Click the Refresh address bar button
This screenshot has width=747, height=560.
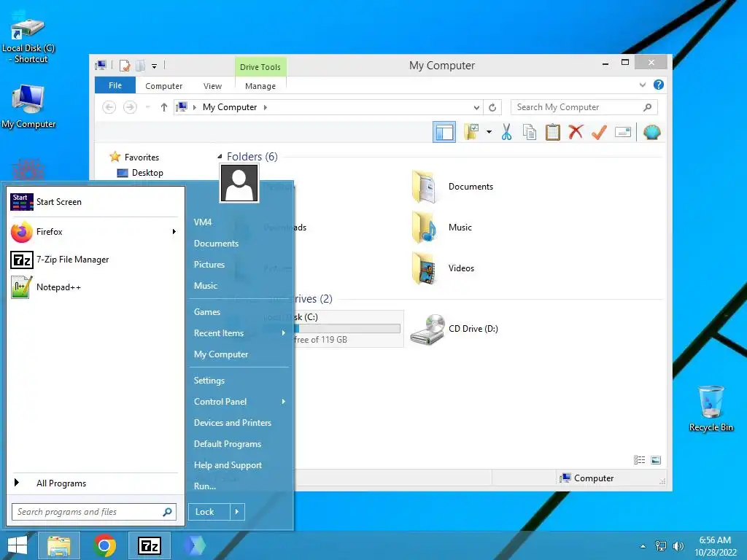492,108
